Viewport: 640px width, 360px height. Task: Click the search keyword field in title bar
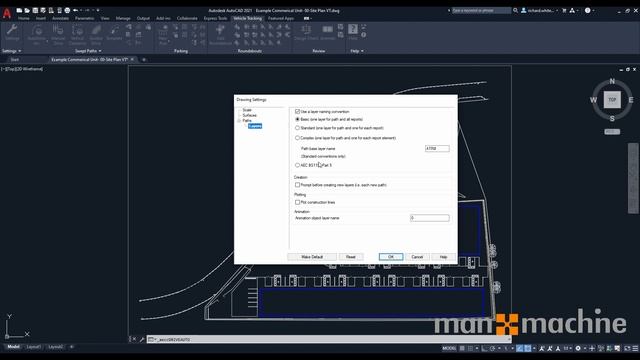pyautogui.click(x=481, y=11)
